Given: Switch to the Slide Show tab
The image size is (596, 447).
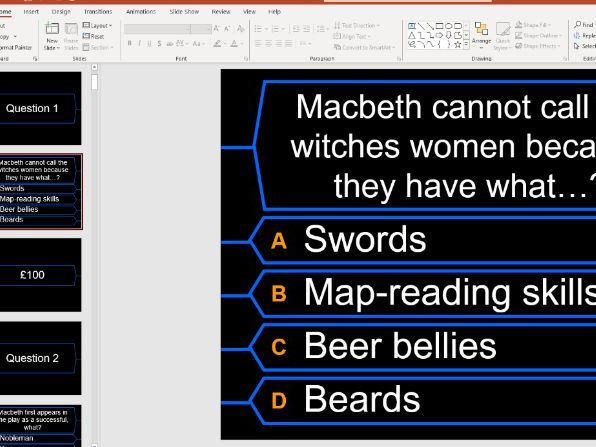Looking at the screenshot, I should point(184,12).
